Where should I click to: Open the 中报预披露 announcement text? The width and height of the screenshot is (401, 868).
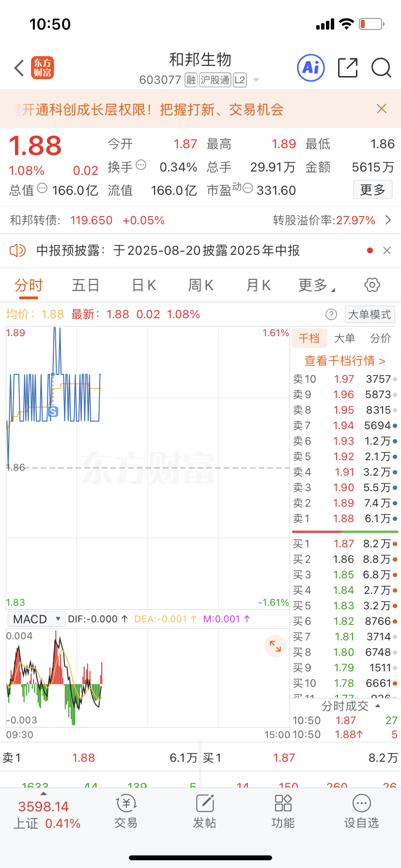point(168,250)
